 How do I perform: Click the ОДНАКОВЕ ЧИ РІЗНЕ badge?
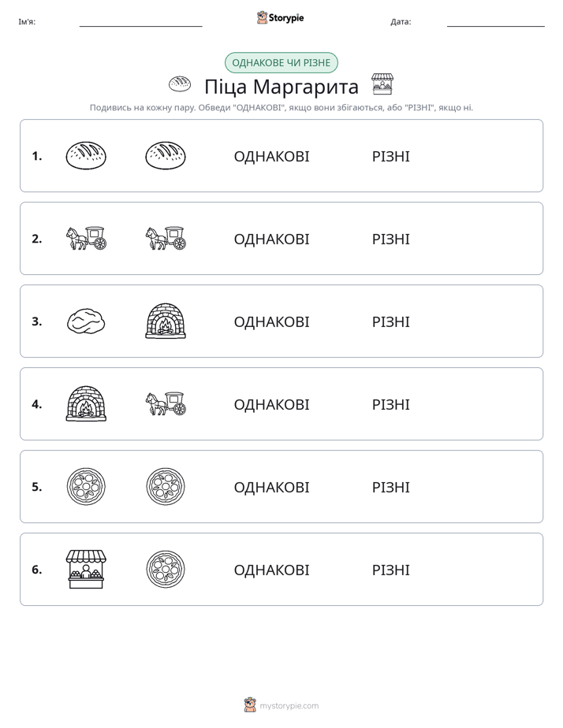(281, 63)
